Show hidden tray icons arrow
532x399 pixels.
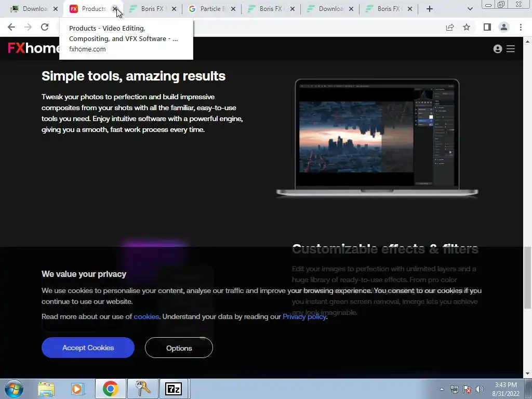(x=442, y=389)
